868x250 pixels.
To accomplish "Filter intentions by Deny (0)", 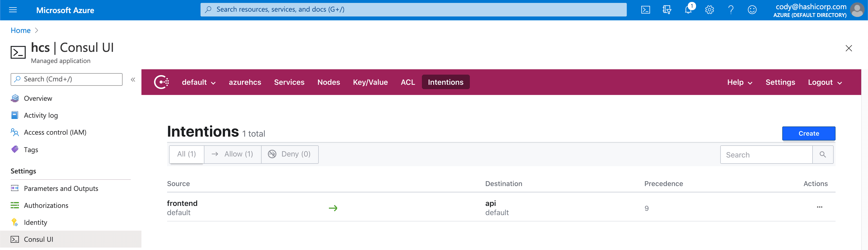I will click(x=289, y=154).
